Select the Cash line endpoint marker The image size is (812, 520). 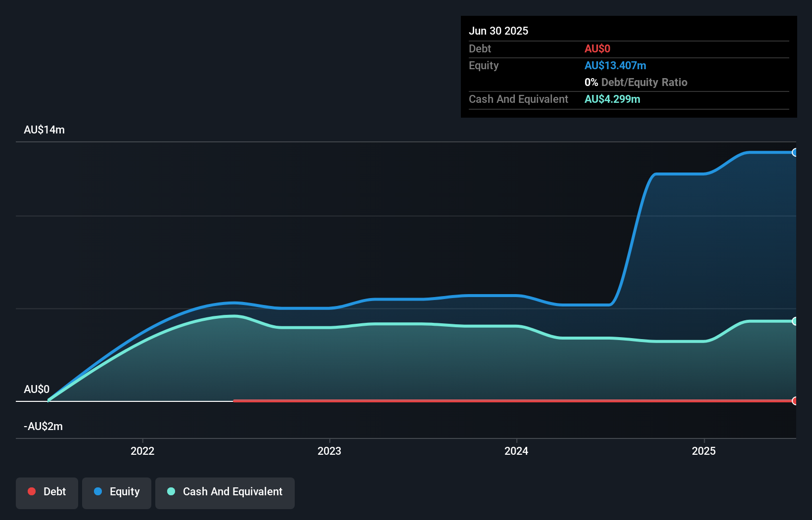click(x=795, y=321)
